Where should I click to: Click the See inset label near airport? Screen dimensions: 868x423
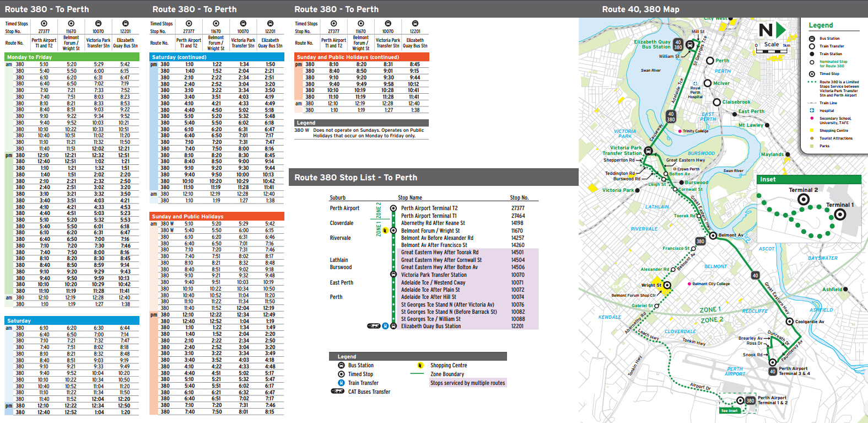(x=729, y=410)
